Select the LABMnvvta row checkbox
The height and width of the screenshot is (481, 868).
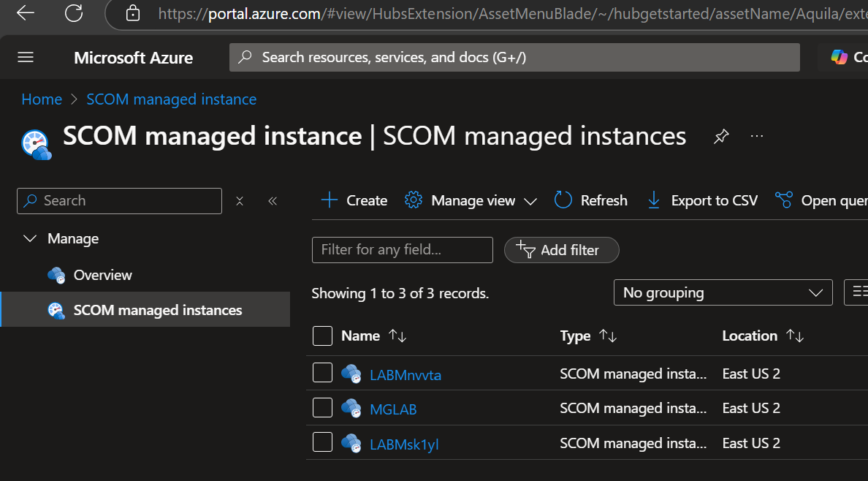[322, 373]
